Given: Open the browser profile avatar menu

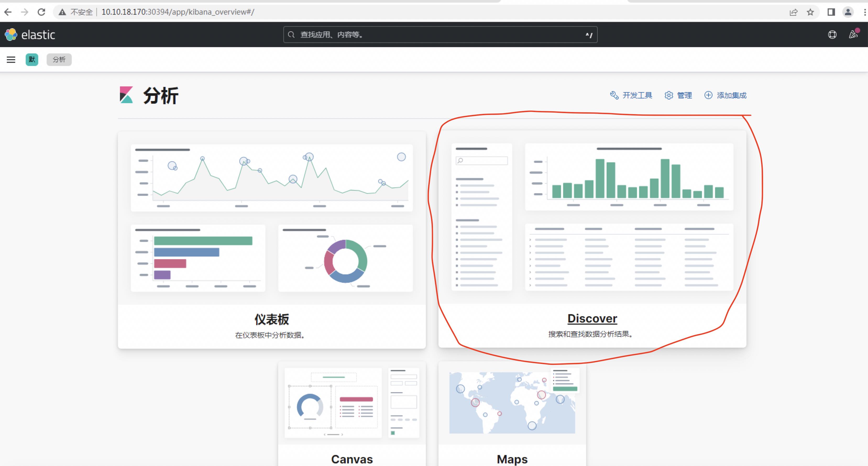Looking at the screenshot, I should pyautogui.click(x=848, y=12).
